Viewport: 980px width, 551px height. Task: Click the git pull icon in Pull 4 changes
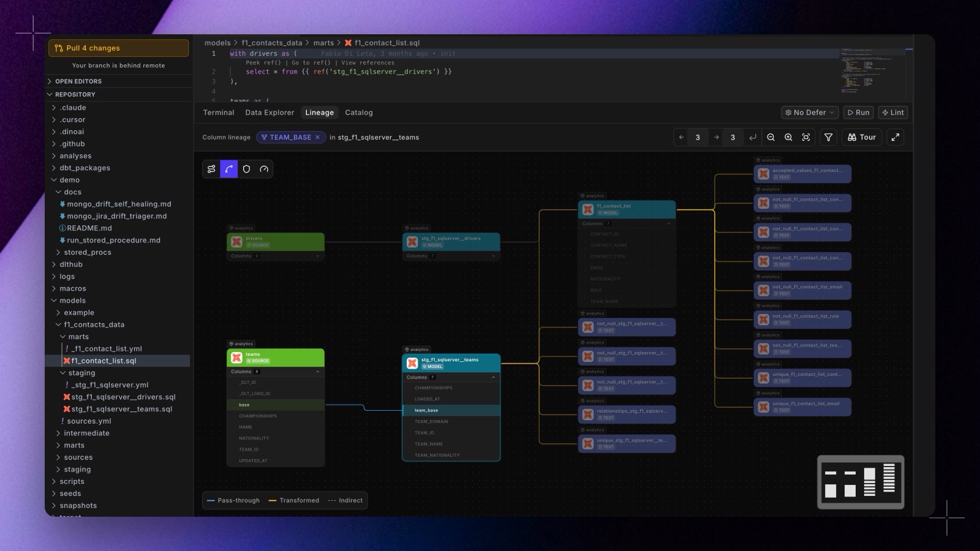[59, 48]
